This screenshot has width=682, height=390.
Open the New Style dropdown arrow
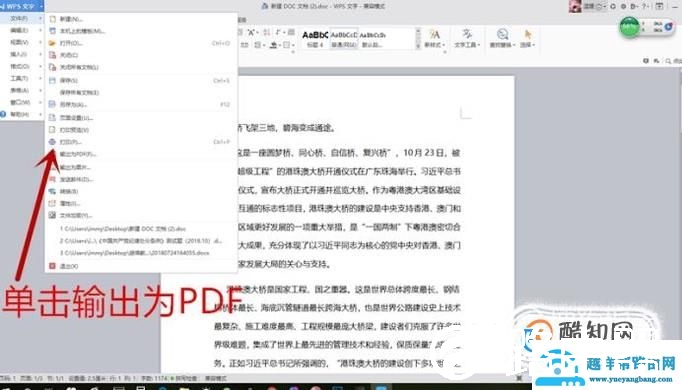point(443,45)
